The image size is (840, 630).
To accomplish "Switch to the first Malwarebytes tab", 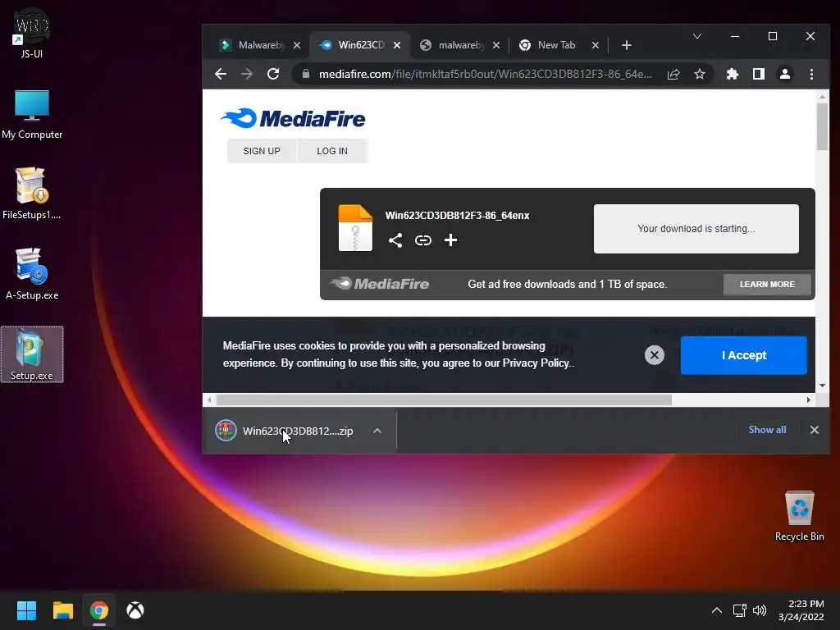I will [261, 46].
